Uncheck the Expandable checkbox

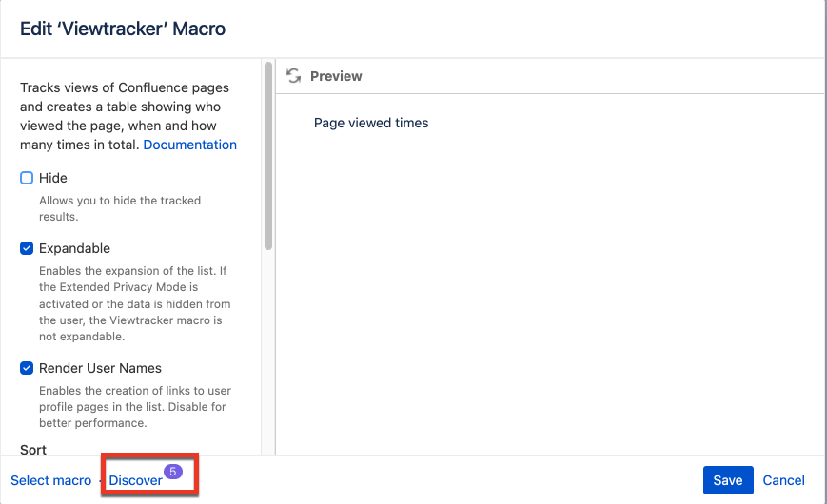click(27, 248)
